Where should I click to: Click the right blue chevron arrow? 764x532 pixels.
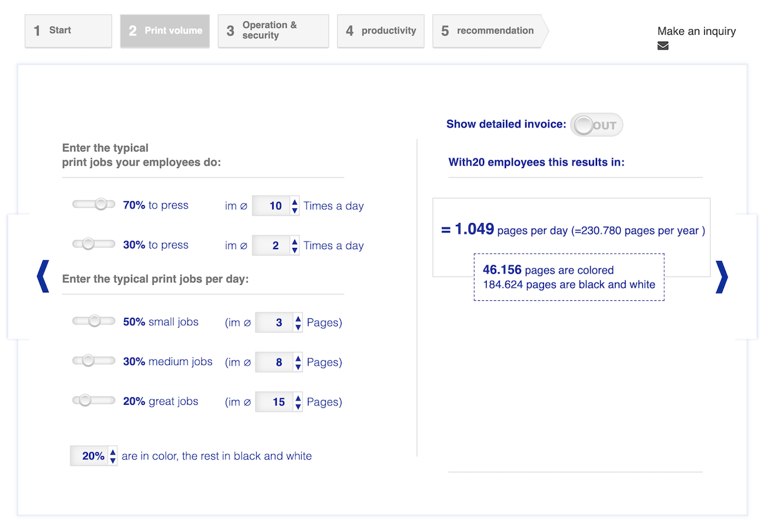pyautogui.click(x=721, y=277)
